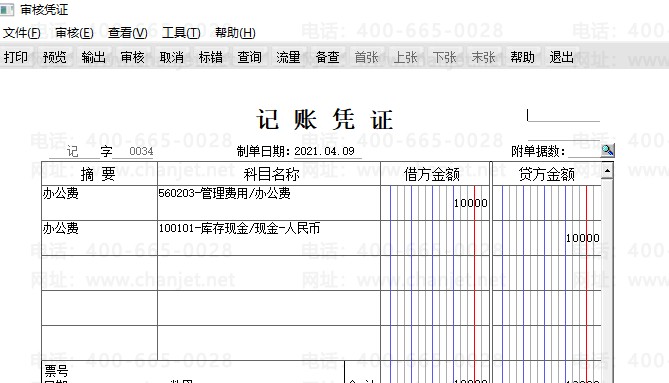Click the 查询 toolbar button
This screenshot has height=383, width=669.
click(249, 57)
